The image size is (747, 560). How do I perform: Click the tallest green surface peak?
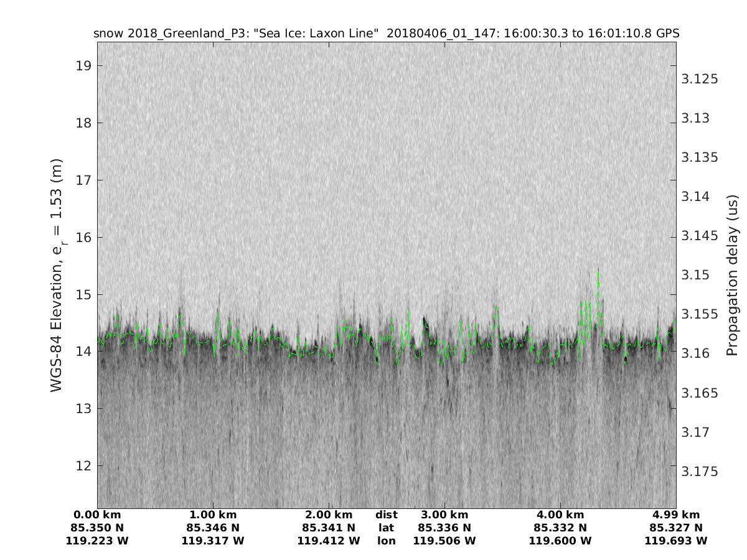point(598,271)
